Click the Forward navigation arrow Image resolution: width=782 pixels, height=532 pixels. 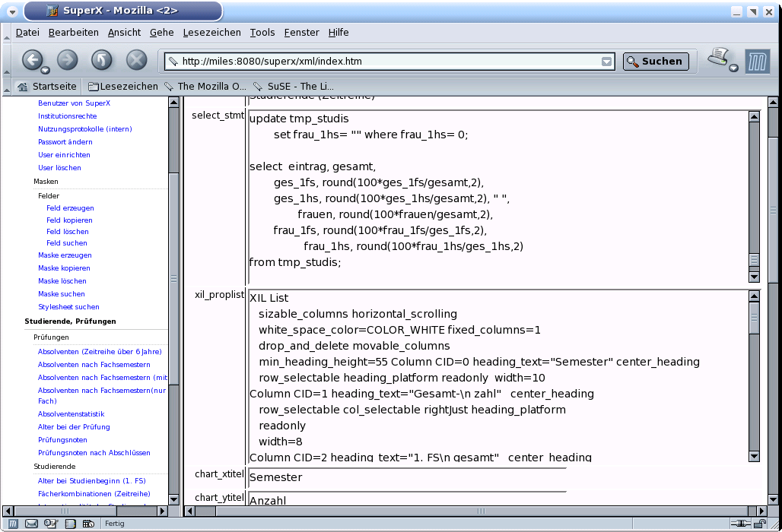coord(68,60)
